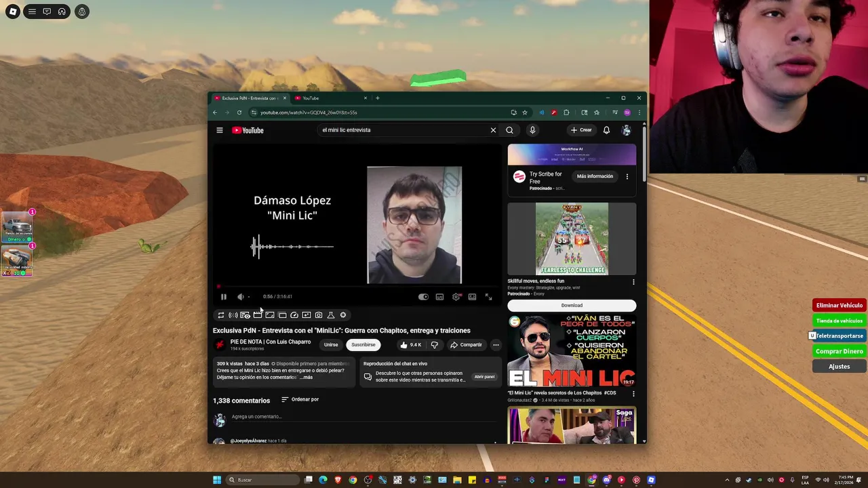Open more actions menu beside Compartir
This screenshot has width=868, height=488.
click(x=496, y=345)
